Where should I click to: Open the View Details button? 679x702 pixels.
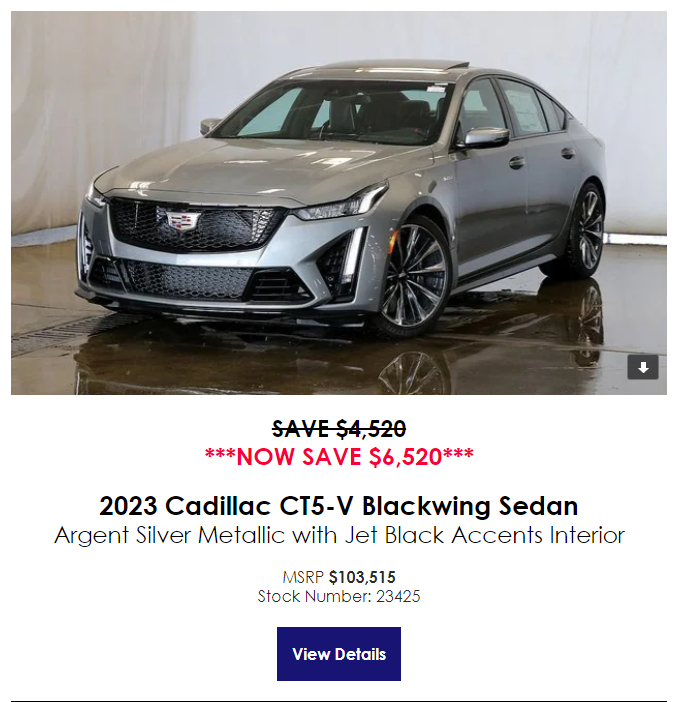pyautogui.click(x=339, y=654)
